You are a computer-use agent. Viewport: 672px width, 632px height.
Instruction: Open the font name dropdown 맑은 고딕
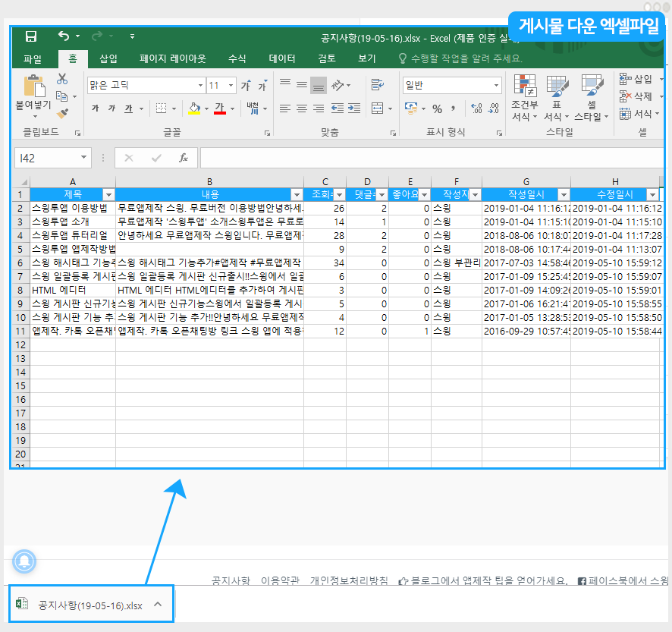201,86
